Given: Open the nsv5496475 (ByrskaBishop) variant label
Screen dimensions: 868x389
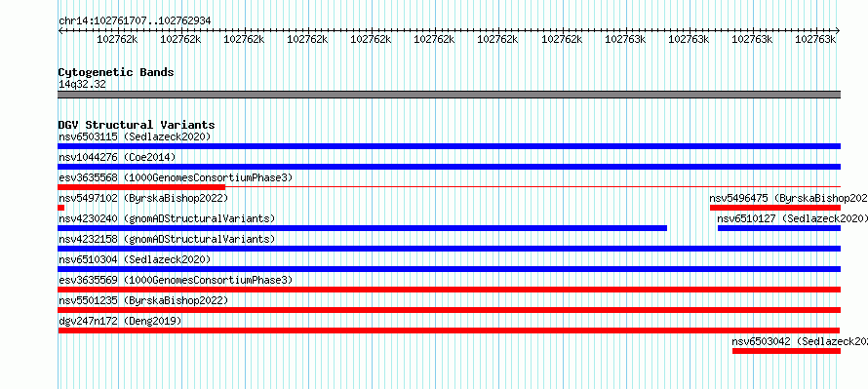Looking at the screenshot, I should [x=788, y=198].
